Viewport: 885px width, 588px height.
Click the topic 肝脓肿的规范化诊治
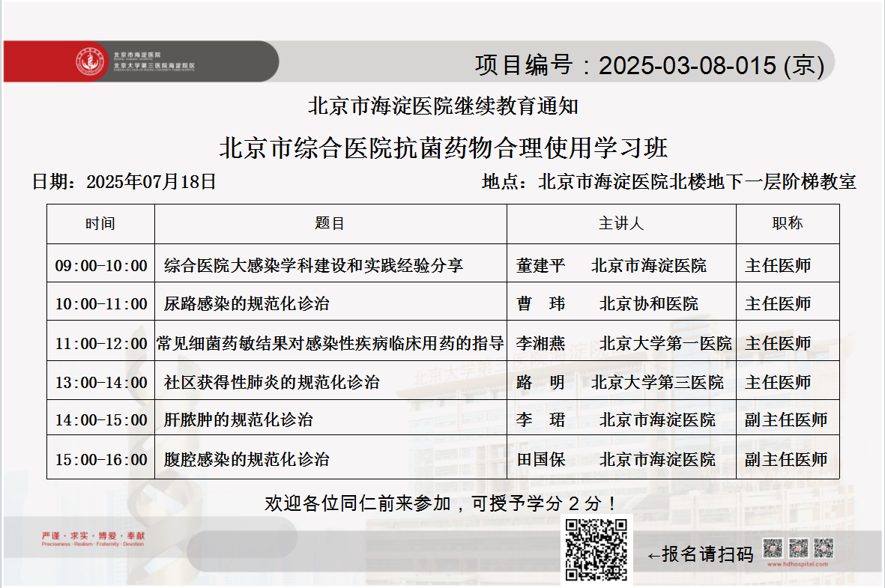[x=238, y=419]
